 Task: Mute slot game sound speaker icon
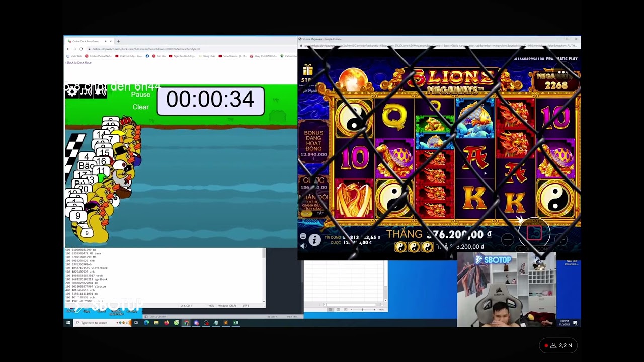click(303, 246)
